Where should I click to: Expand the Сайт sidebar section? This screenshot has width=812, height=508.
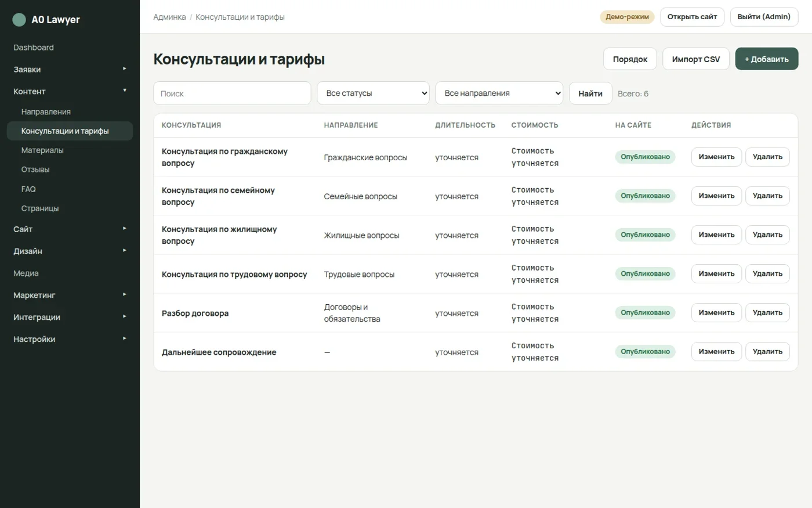point(70,229)
